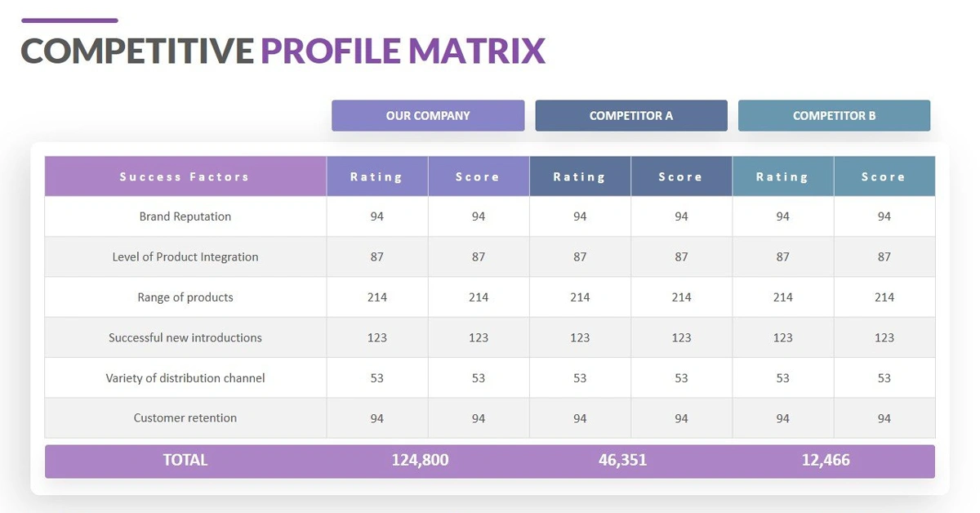Click the Variety of distribution channel label

(185, 378)
